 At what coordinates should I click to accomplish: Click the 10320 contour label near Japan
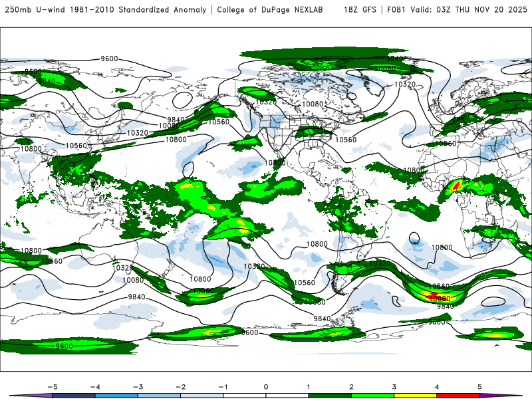coord(138,133)
